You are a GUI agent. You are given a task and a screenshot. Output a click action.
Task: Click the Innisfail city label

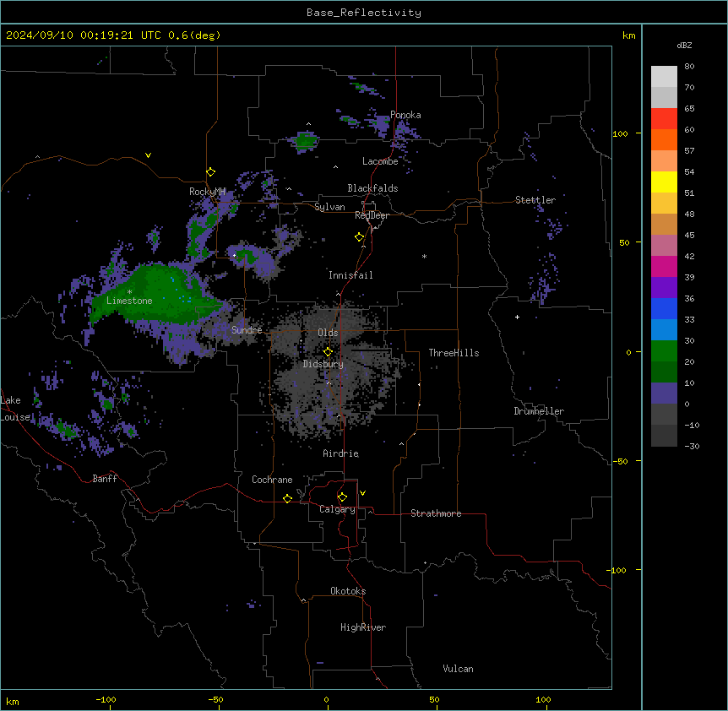pyautogui.click(x=350, y=275)
